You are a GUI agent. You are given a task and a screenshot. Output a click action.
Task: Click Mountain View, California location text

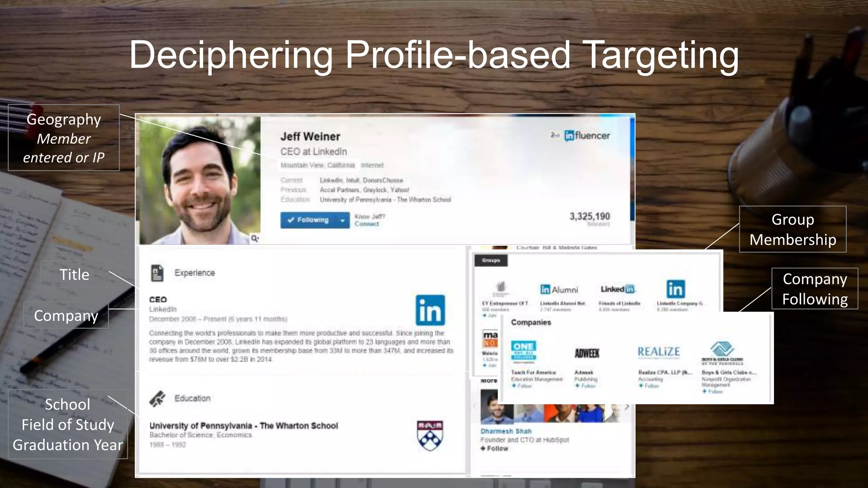[x=317, y=165]
